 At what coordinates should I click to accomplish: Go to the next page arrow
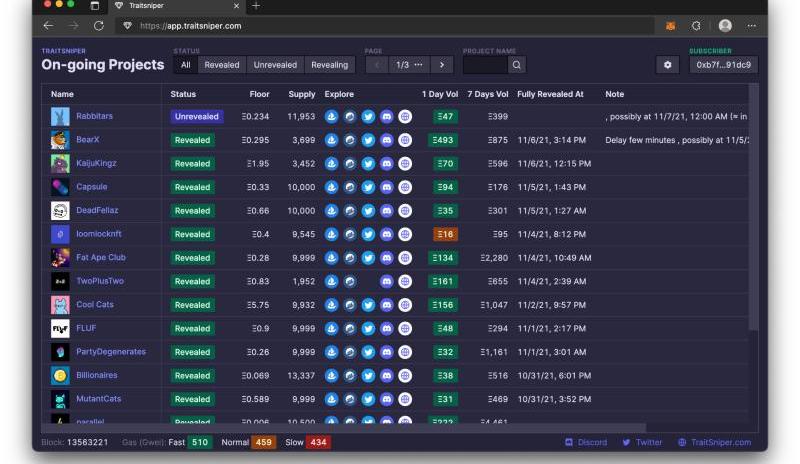click(x=442, y=65)
